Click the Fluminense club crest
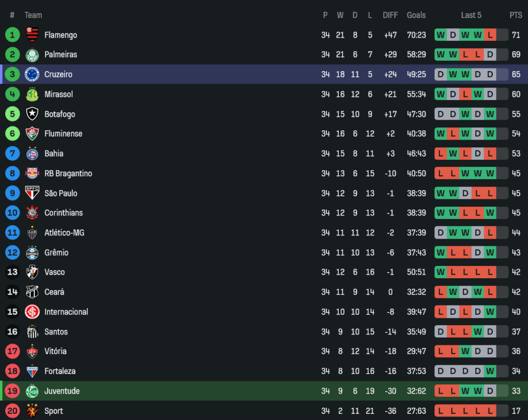The width and height of the screenshot is (528, 420). tap(32, 134)
